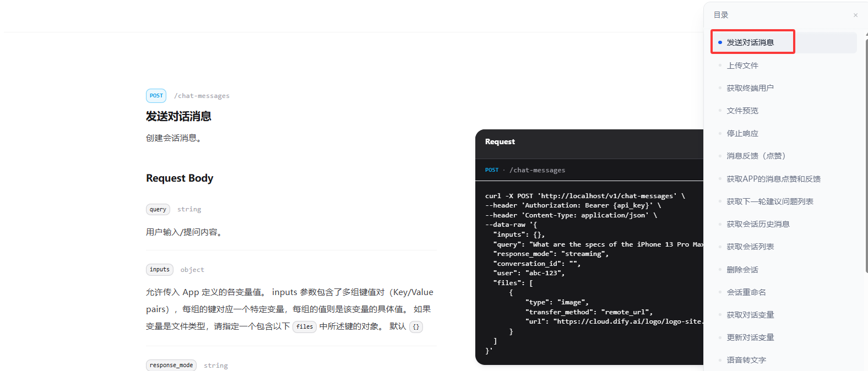The width and height of the screenshot is (868, 371).
Task: Navigate to 停止响应 entry
Action: (742, 133)
